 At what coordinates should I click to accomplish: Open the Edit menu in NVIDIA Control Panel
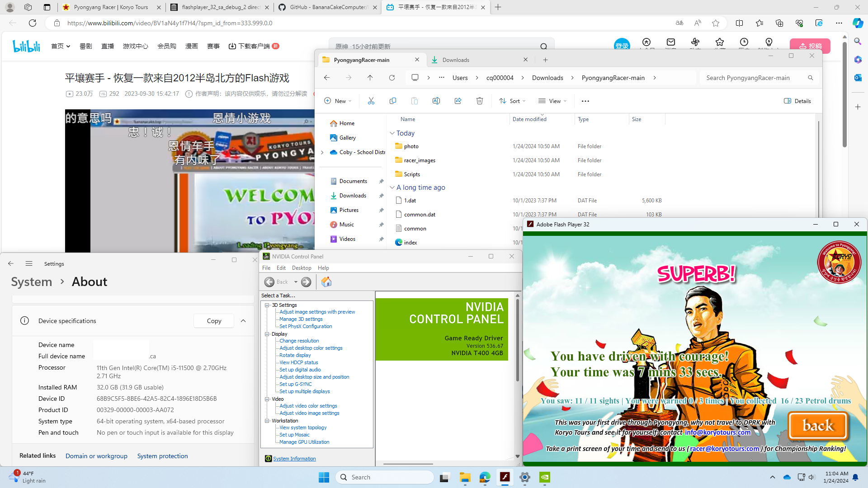(281, 268)
